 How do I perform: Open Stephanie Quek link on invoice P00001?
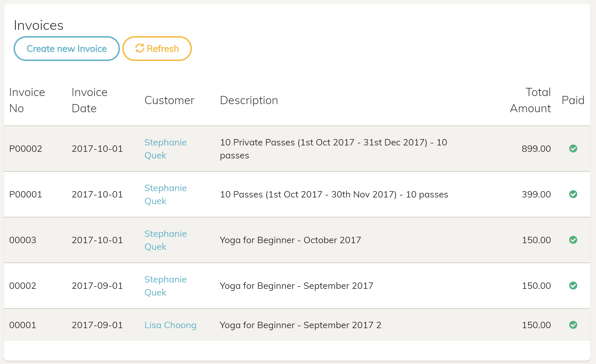tap(165, 194)
